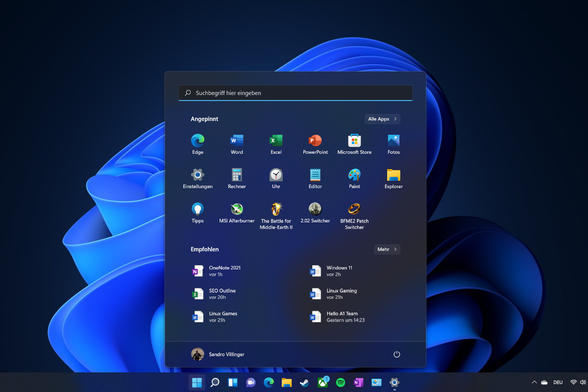Launch the Fotos app
This screenshot has width=588, height=392.
393,144
